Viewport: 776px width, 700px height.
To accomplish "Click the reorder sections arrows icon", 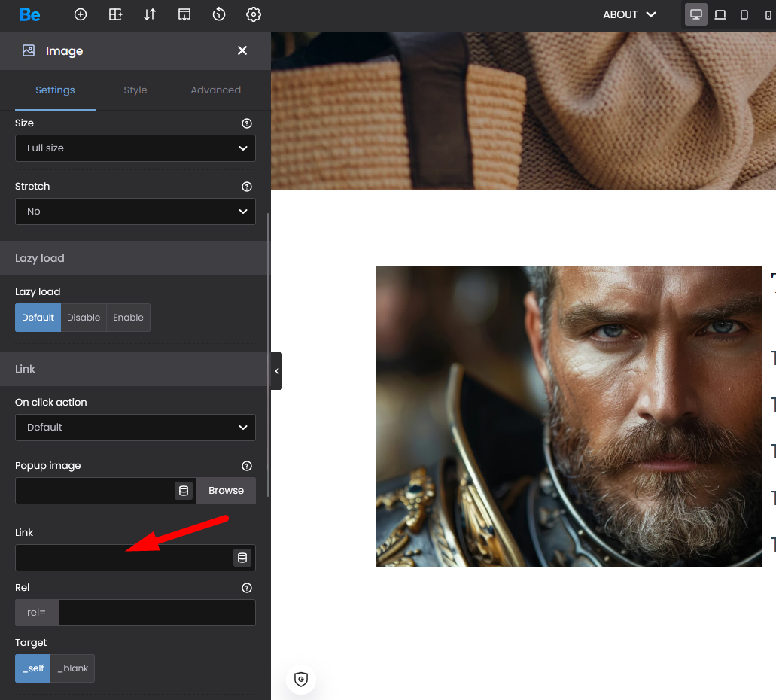I will (150, 14).
